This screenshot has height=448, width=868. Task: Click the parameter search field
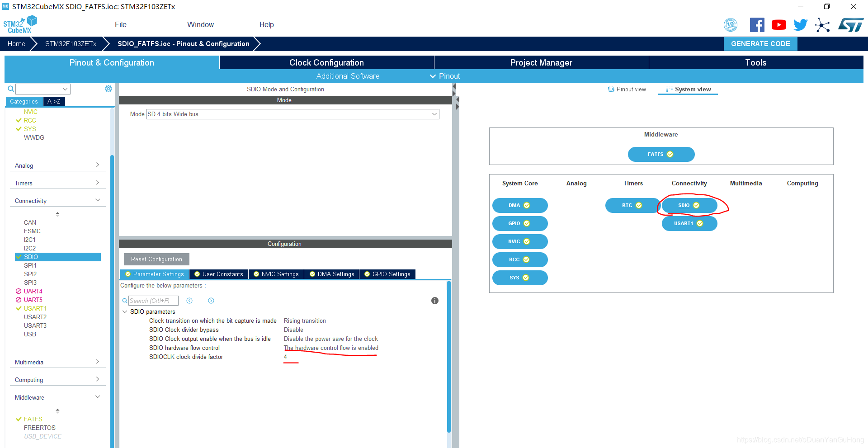pos(153,301)
